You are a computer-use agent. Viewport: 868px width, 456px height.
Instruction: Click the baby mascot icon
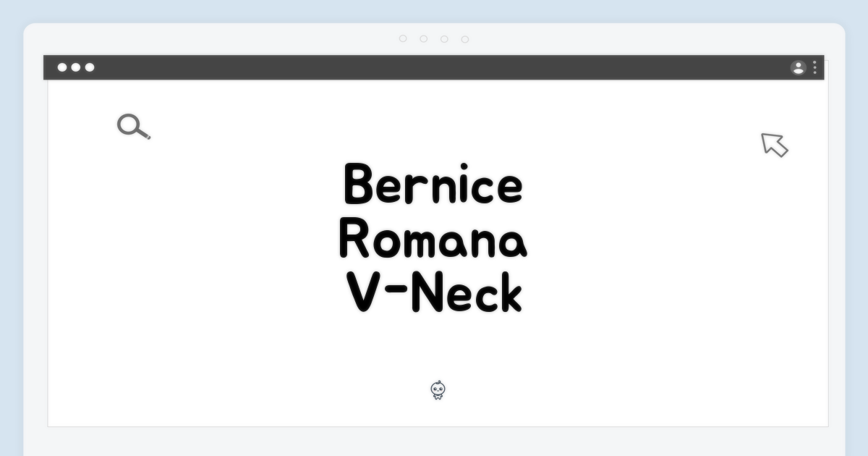tap(438, 391)
